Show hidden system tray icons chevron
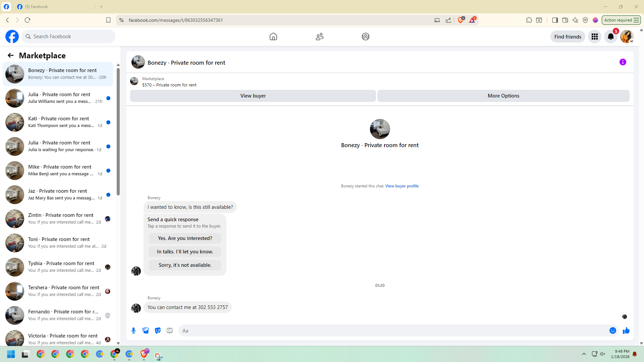 pos(584,354)
